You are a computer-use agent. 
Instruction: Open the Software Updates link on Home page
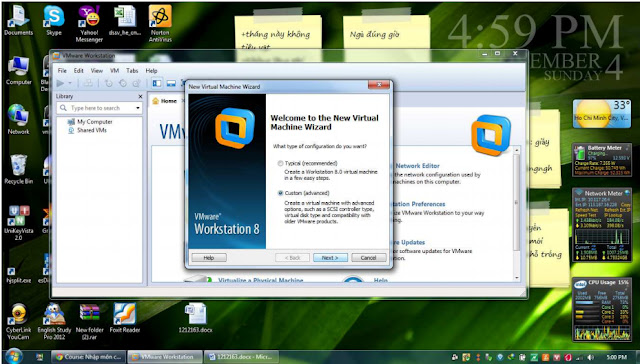click(409, 242)
